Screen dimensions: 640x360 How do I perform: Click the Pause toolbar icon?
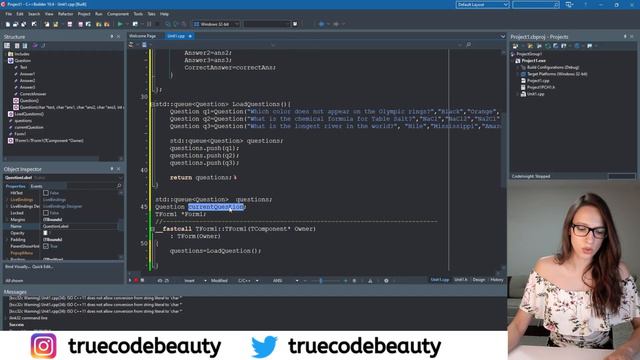tap(149, 24)
